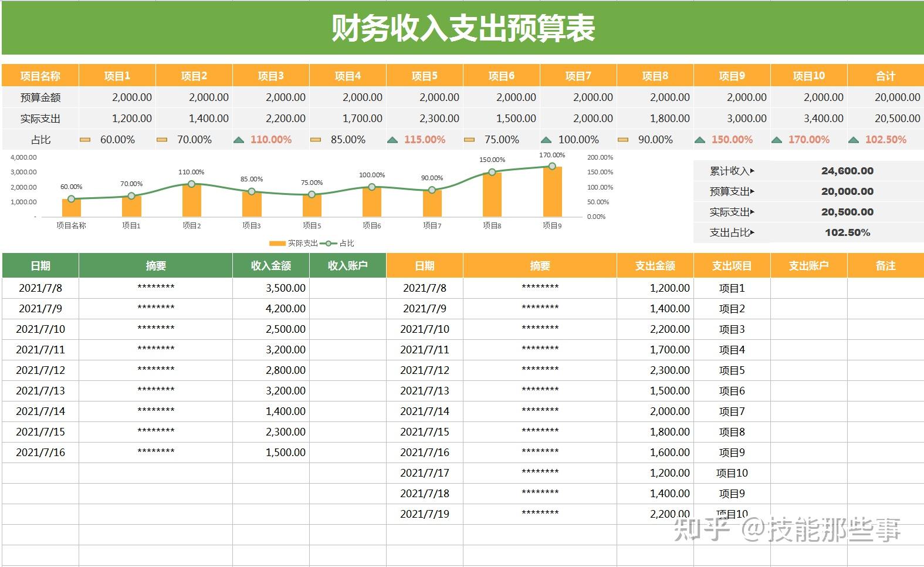Select the 合计 column header
This screenshot has width=924, height=567.
pyautogui.click(x=886, y=76)
